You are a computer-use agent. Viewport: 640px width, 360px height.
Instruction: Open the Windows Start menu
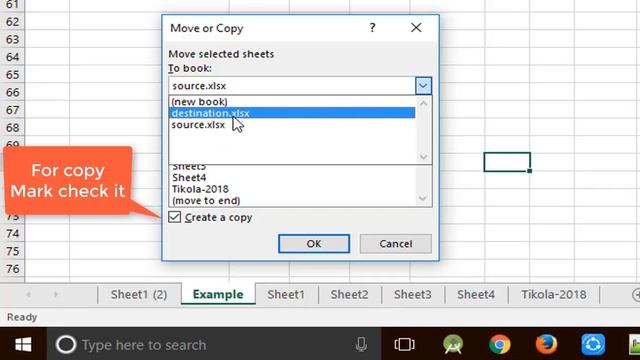click(23, 344)
